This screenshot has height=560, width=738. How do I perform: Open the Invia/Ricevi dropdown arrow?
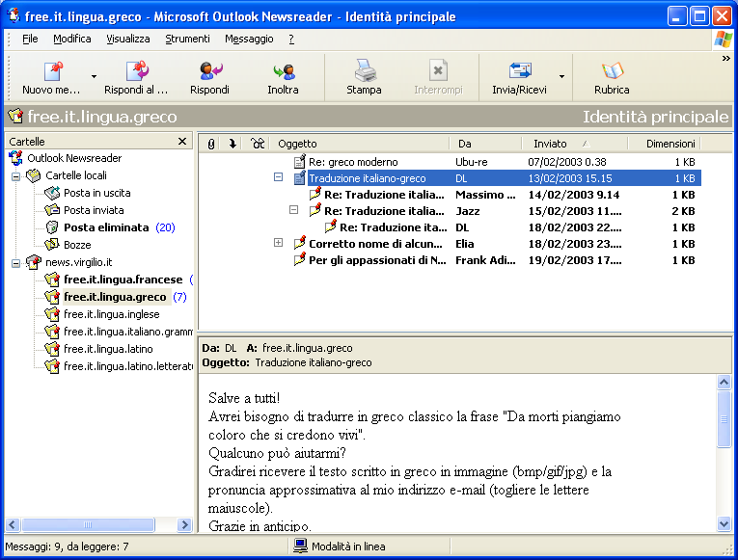tap(562, 77)
